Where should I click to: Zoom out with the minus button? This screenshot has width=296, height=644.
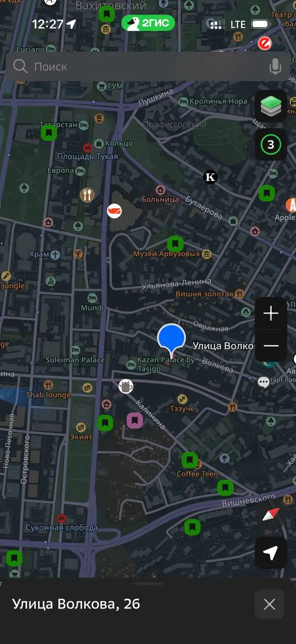(271, 346)
